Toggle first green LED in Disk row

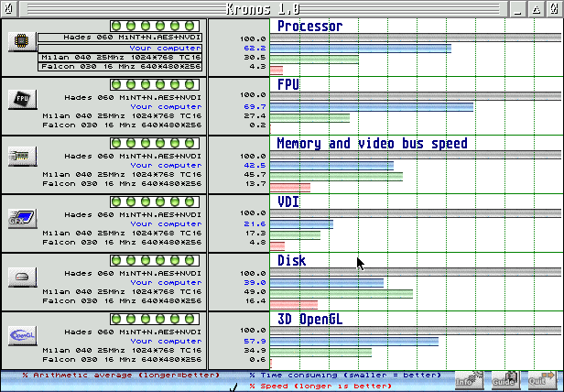click(118, 261)
